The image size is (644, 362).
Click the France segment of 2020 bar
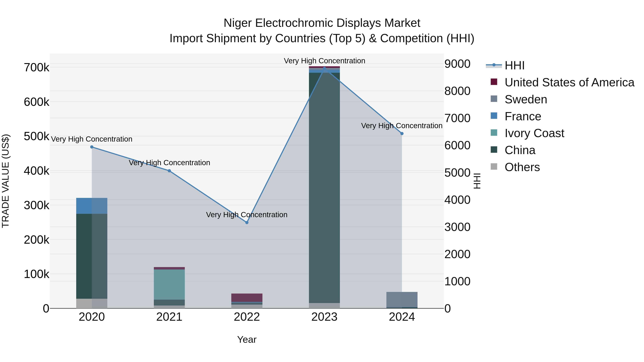tap(92, 206)
